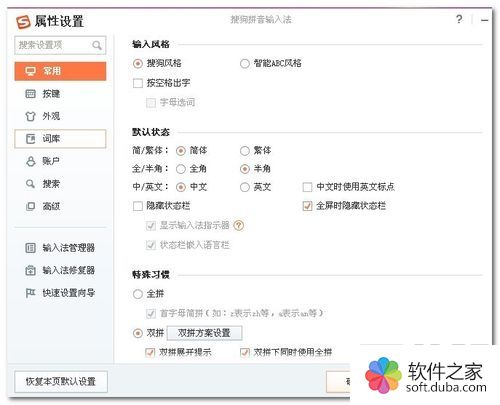Open 快速设置向导 flag icon
This screenshot has width=500, height=405.
click(30, 293)
